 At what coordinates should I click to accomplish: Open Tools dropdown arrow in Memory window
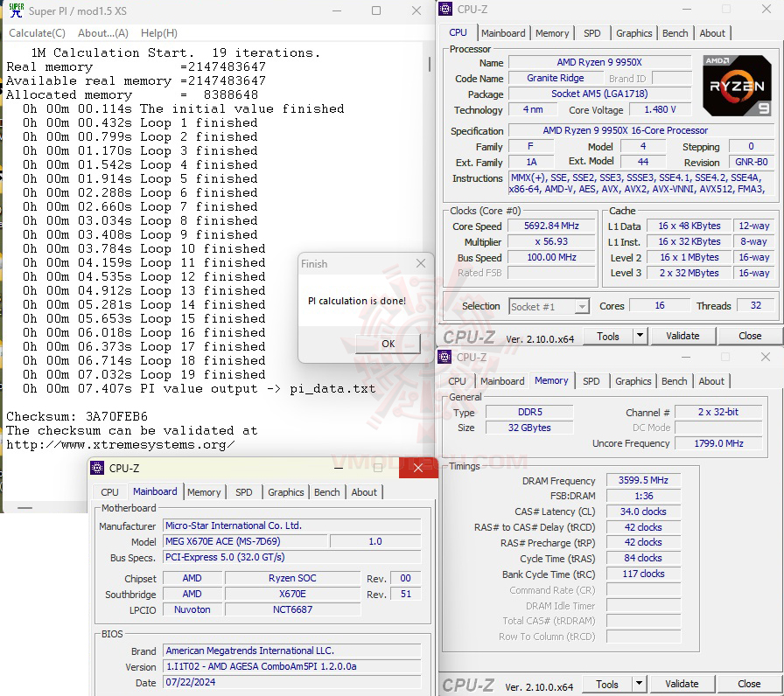coord(639,684)
